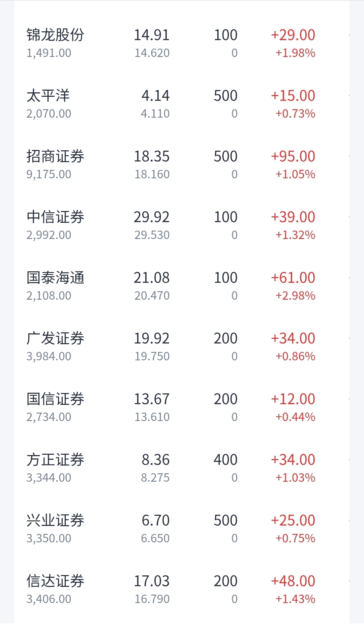Select the 方正证券 position row
The image size is (364, 629).
pyautogui.click(x=182, y=468)
